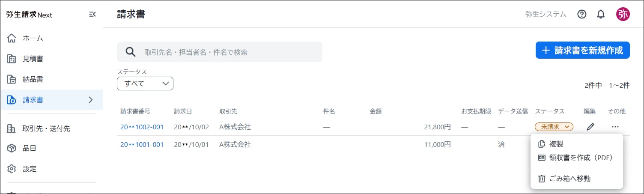Open the notifications bell
The image size is (644, 194).
tap(601, 14)
